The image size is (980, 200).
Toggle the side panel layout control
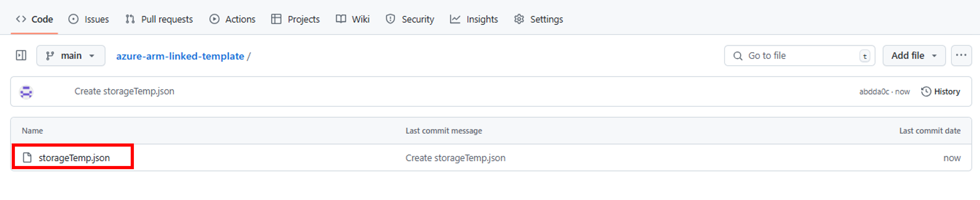(21, 55)
